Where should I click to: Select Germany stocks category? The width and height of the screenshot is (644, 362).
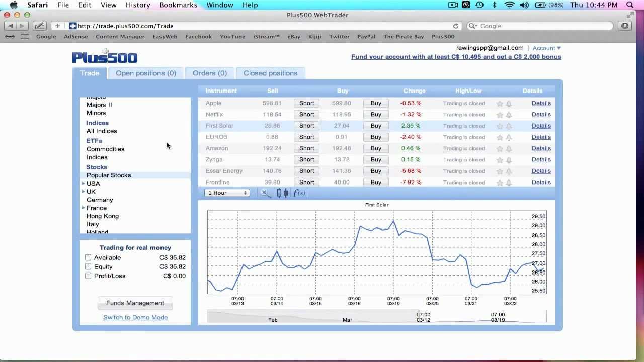pos(100,200)
